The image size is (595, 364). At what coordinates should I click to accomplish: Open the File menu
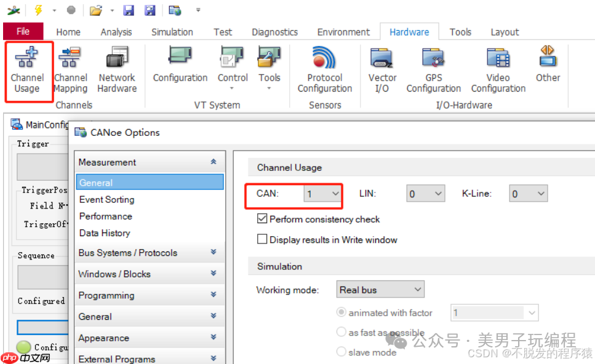pyautogui.click(x=23, y=31)
